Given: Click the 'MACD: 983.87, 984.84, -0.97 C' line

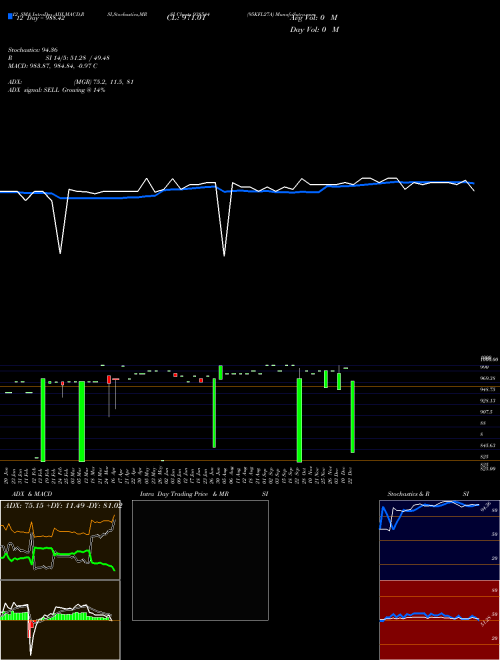Looking at the screenshot, I should pyautogui.click(x=53, y=66).
